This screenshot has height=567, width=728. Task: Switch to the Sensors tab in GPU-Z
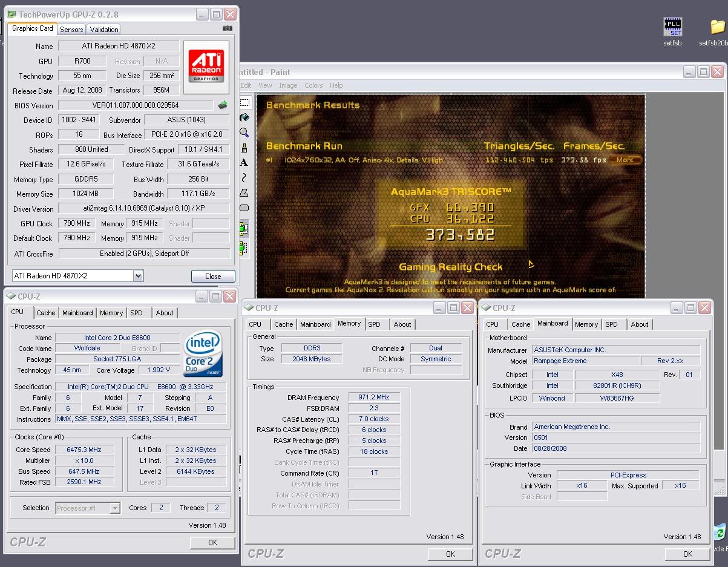click(x=71, y=29)
